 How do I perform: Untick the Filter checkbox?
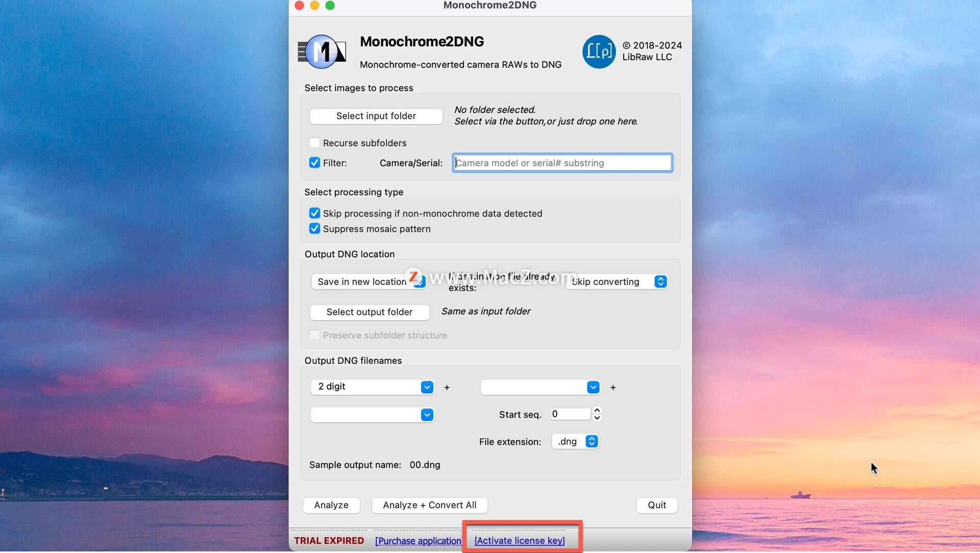coord(314,162)
